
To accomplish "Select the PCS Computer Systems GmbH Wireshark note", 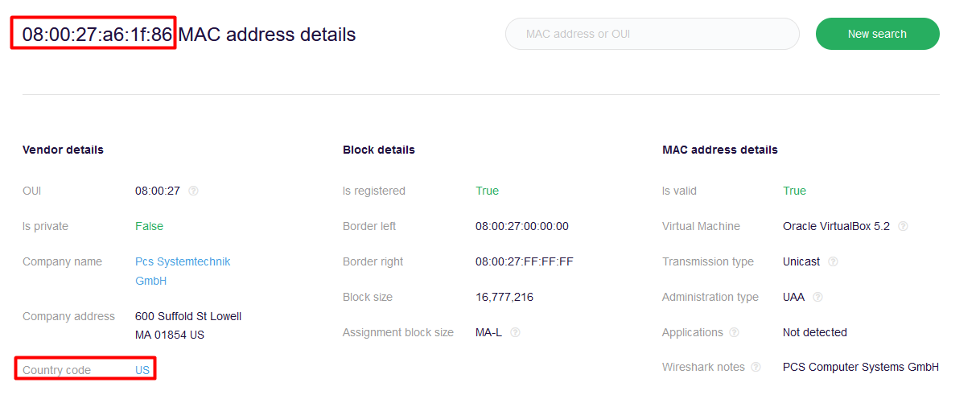I will [x=860, y=368].
